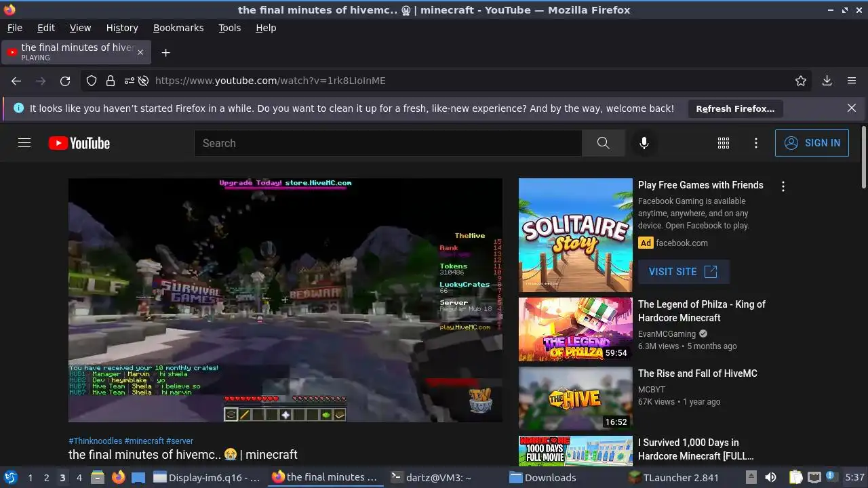Open the ad options three-dot menu
Screen dimensions: 868x488
point(783,186)
